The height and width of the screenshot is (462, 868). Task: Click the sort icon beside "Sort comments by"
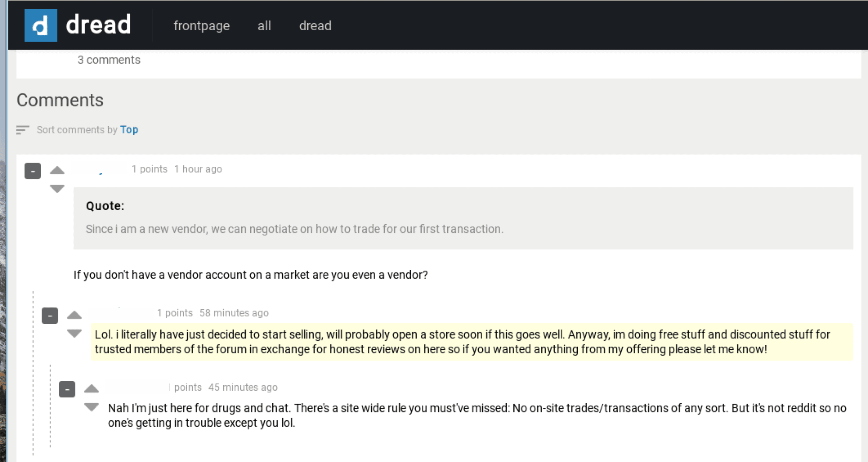coord(23,130)
